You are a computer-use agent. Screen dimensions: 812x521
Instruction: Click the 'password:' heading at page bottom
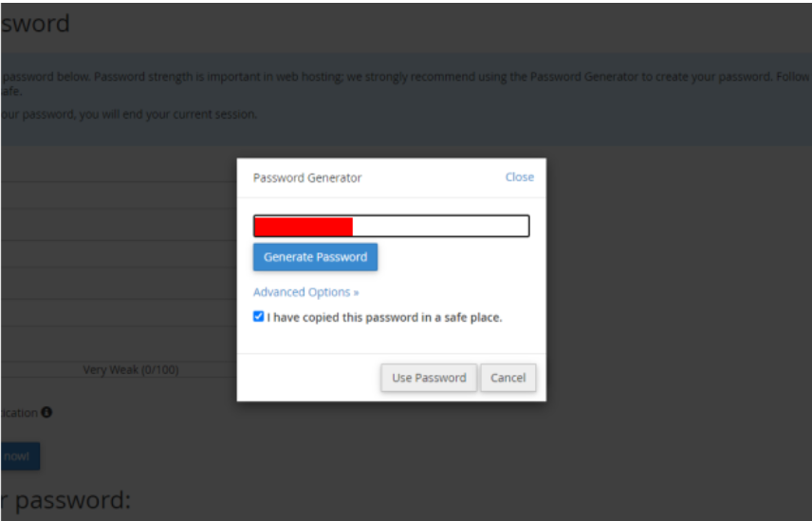pyautogui.click(x=65, y=500)
